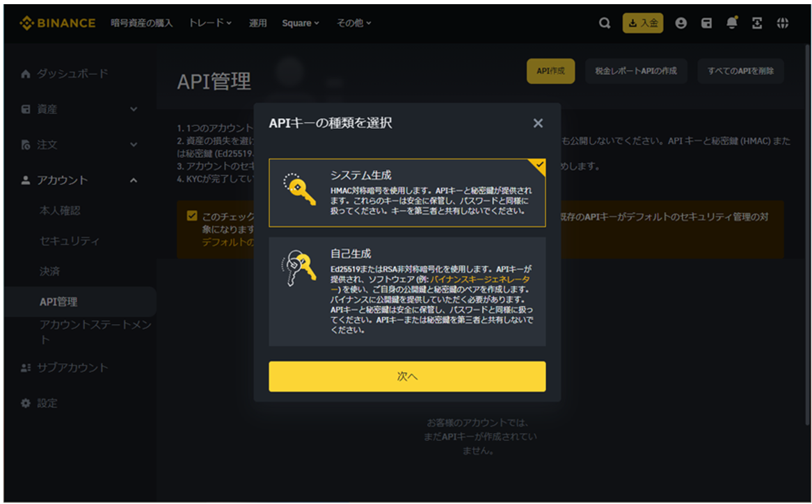This screenshot has width=812, height=504.
Task: Click 税金レポートAPIの作成 button
Action: click(636, 71)
